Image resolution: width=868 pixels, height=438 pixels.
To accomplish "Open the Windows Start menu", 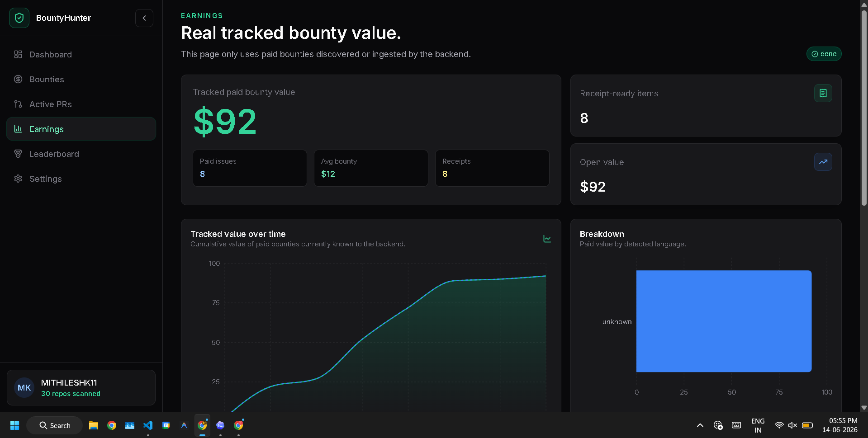I will 14,425.
